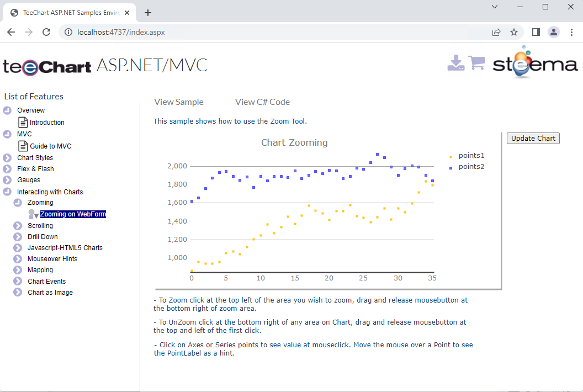Expand the Chart Styles node
Image resolution: width=583 pixels, height=392 pixels.
7,158
